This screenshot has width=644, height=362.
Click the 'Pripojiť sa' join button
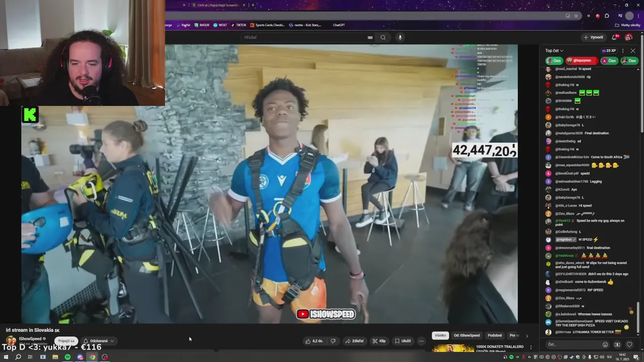pyautogui.click(x=66, y=341)
